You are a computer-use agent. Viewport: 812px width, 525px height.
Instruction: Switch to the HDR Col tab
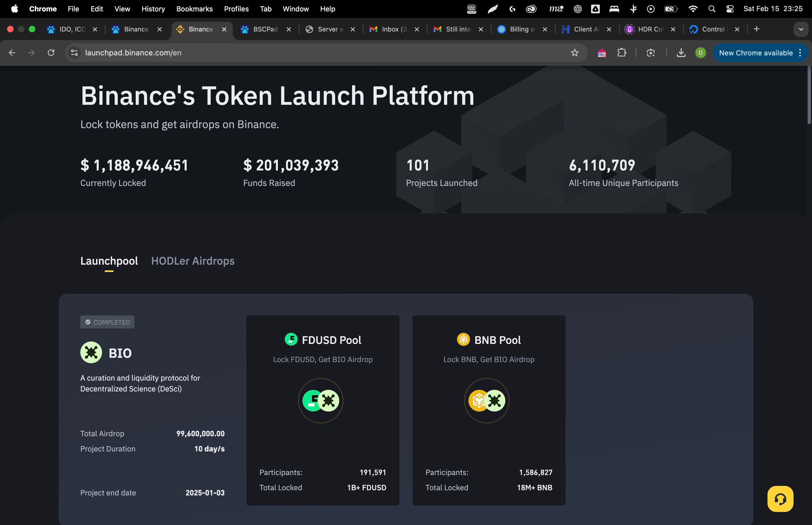tap(651, 29)
